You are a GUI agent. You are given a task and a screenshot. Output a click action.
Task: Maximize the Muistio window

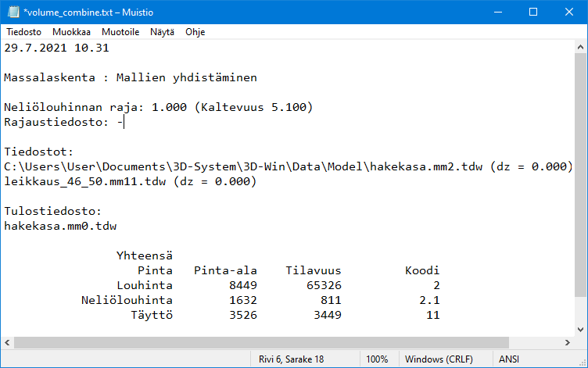[x=533, y=13]
